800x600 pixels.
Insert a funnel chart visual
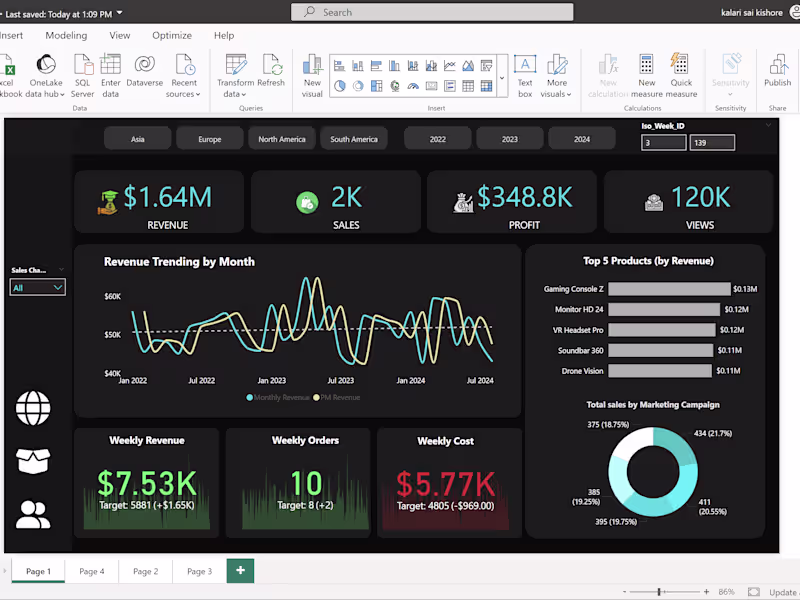click(x=486, y=66)
